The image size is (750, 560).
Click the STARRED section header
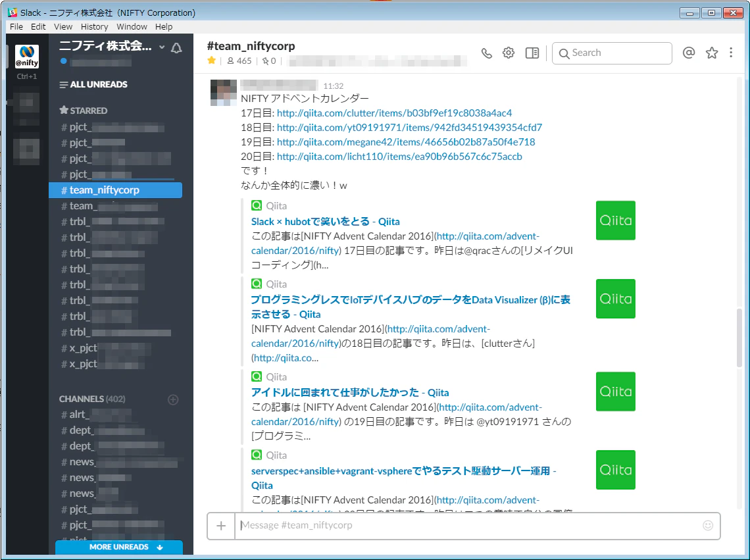click(x=84, y=111)
